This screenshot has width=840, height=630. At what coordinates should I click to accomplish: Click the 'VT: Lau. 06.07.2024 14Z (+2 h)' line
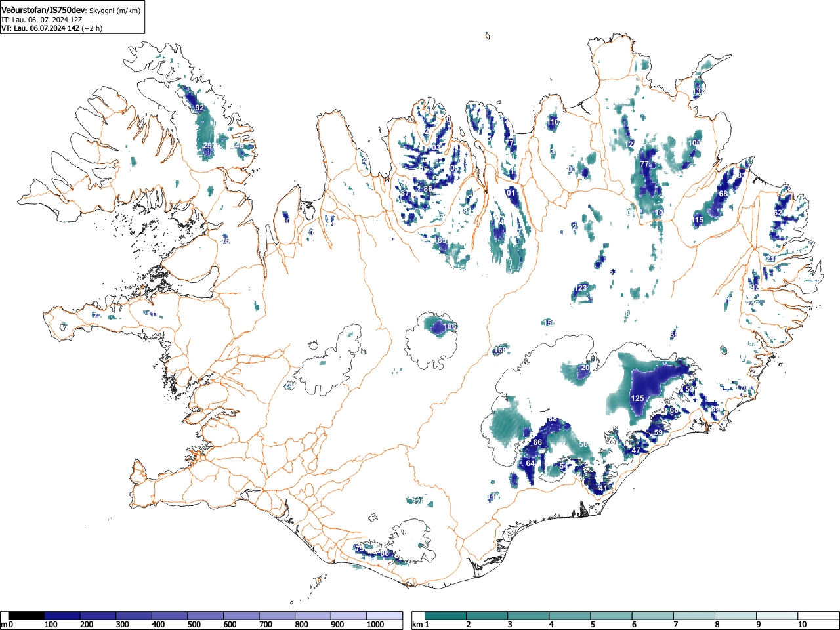tap(52, 28)
